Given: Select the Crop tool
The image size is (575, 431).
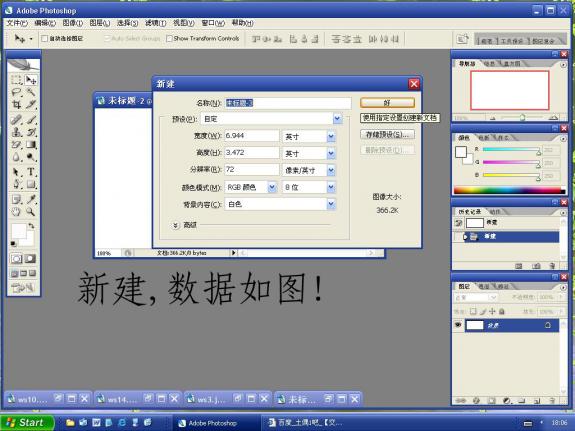Looking at the screenshot, I should tap(16, 105).
